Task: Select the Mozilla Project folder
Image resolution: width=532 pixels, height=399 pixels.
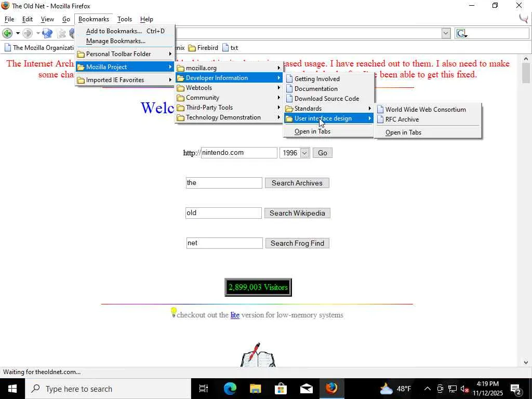Action: click(x=125, y=67)
